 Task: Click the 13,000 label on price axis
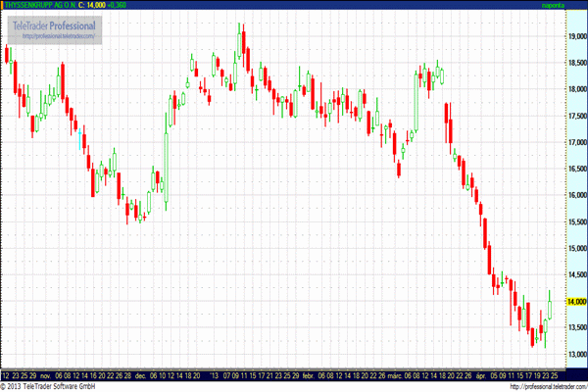[x=575, y=355]
